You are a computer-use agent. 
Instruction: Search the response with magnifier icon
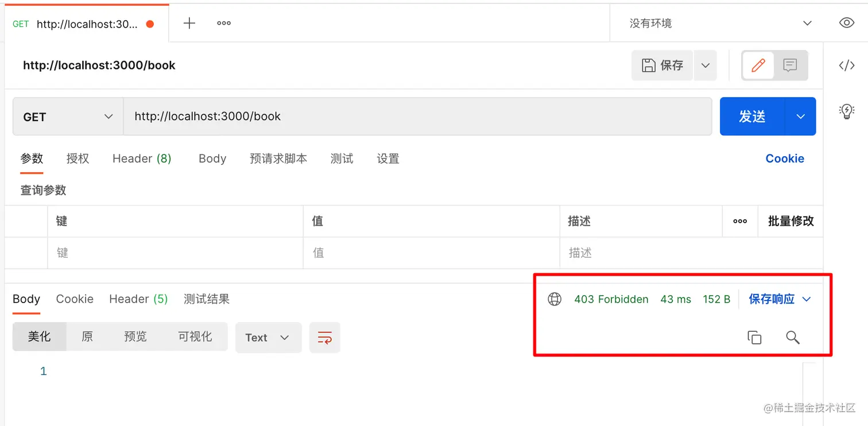pos(793,338)
